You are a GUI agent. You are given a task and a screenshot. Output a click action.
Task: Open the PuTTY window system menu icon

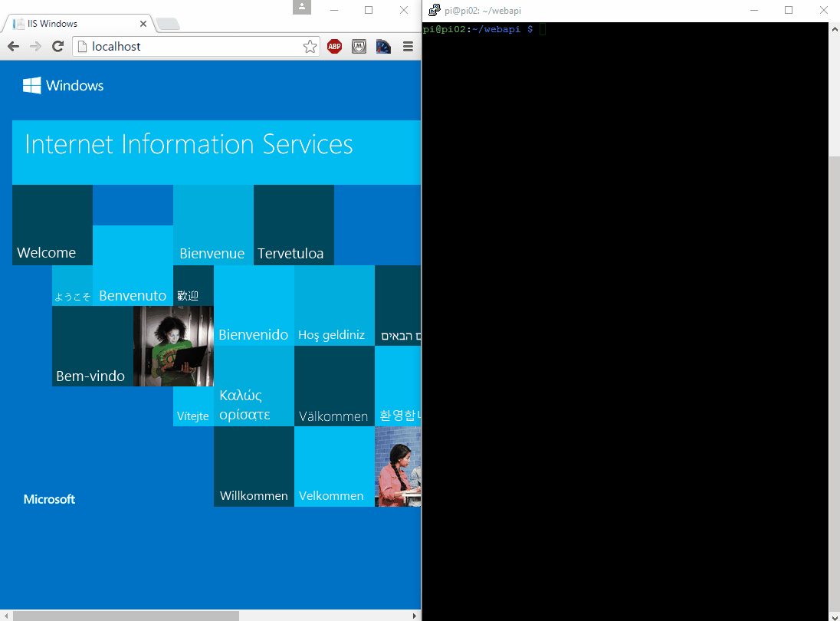coord(434,10)
